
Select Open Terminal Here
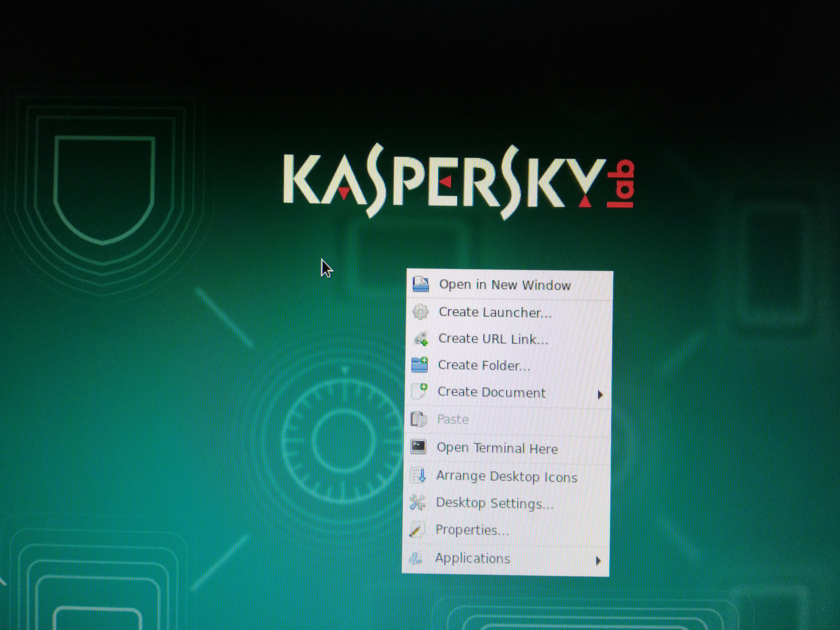coord(497,448)
